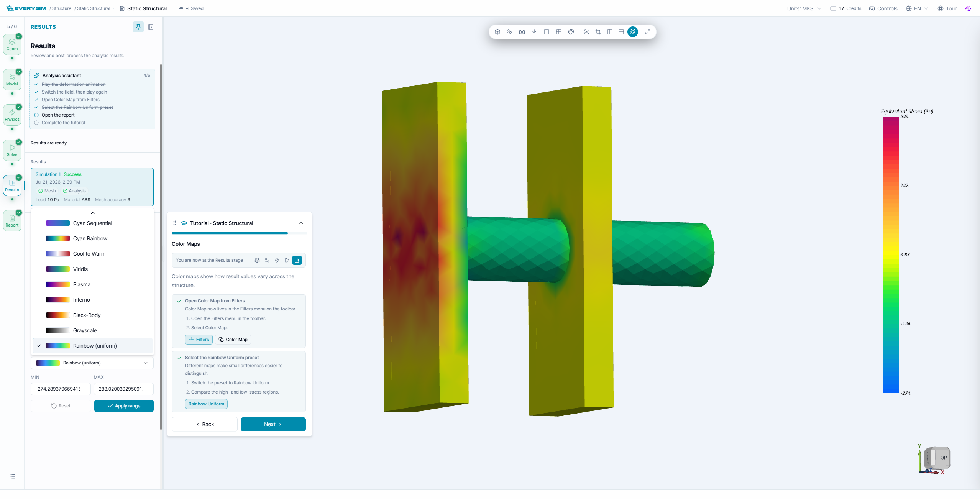Screen dimensions: 980x499
Task: Click the download icon in viewport toolbar
Action: coord(534,32)
